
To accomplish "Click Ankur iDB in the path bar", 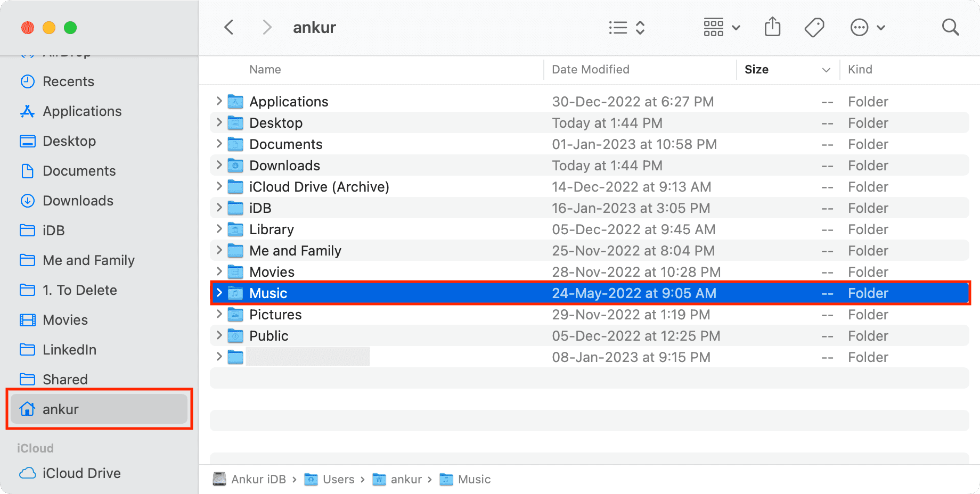I will coord(249,479).
